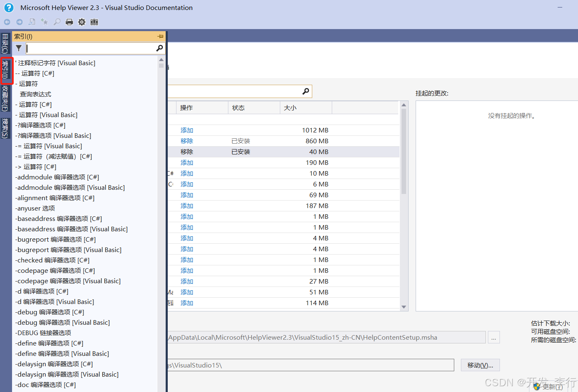Click the content table vertical scrollbar thumb

point(404,151)
